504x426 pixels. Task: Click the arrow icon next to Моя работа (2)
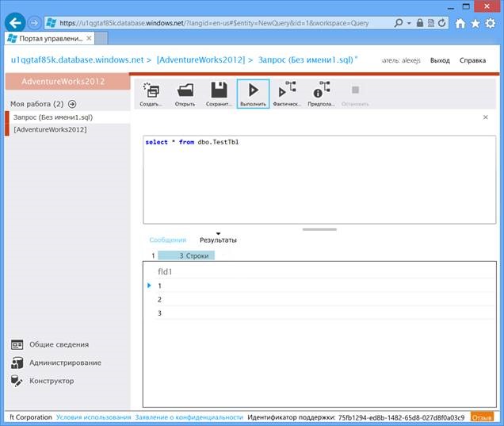(x=72, y=104)
